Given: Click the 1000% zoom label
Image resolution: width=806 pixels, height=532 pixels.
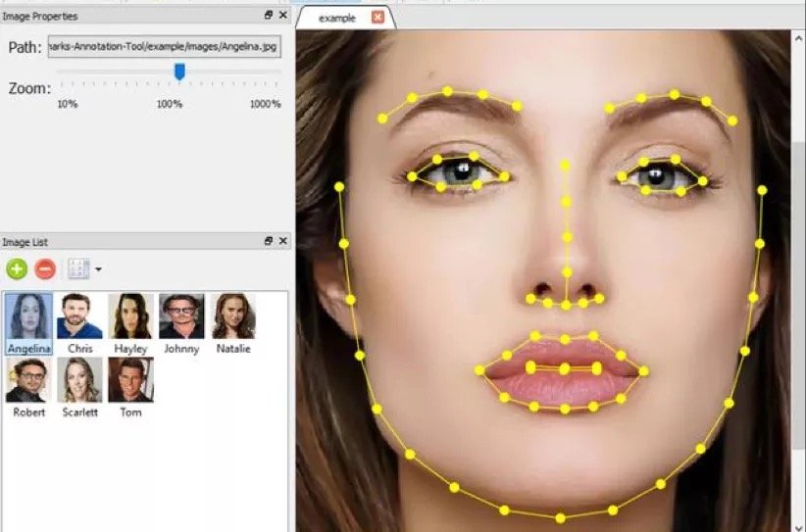Looking at the screenshot, I should [x=266, y=104].
